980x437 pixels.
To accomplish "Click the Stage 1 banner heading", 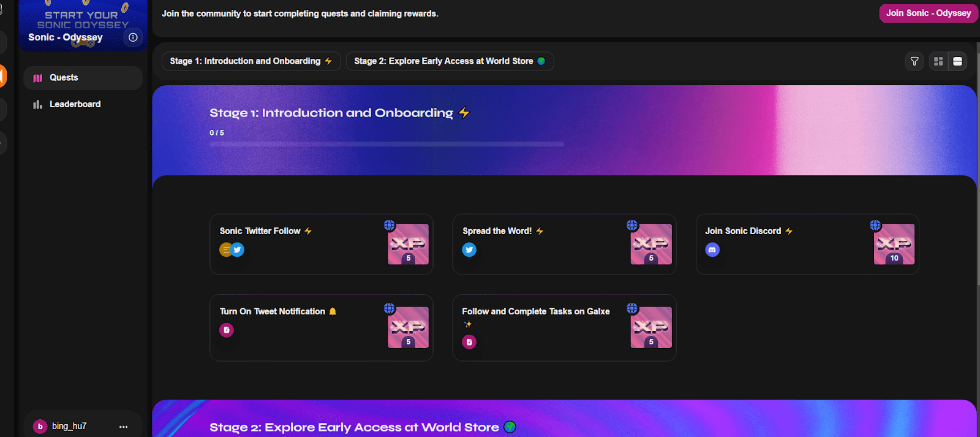I will (x=339, y=113).
